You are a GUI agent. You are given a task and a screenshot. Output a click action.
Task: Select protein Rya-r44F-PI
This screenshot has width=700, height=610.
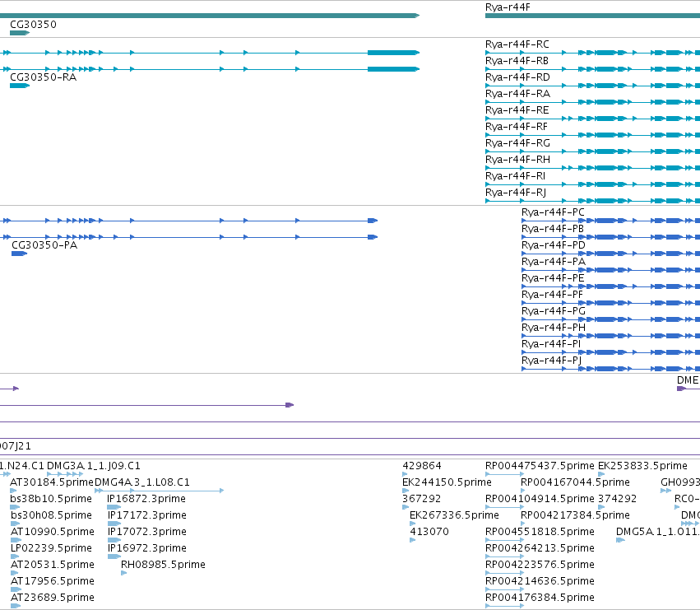pyautogui.click(x=551, y=344)
